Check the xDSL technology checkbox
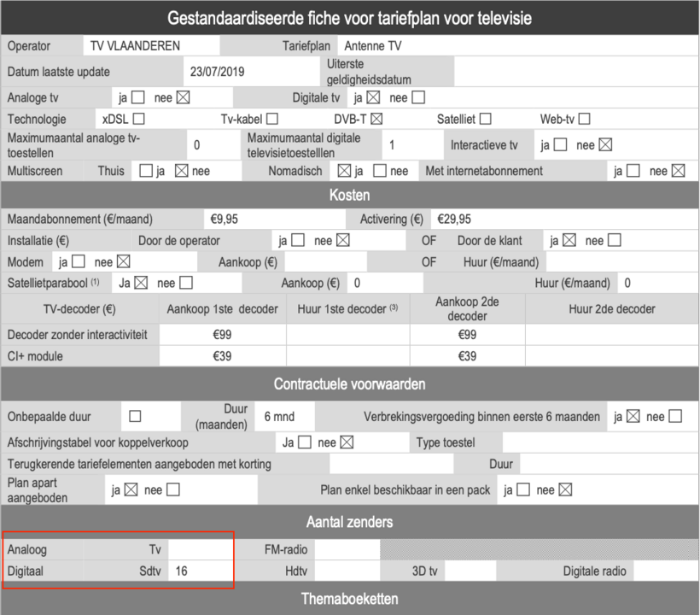Viewport: 700px width, 615px height. [x=139, y=120]
